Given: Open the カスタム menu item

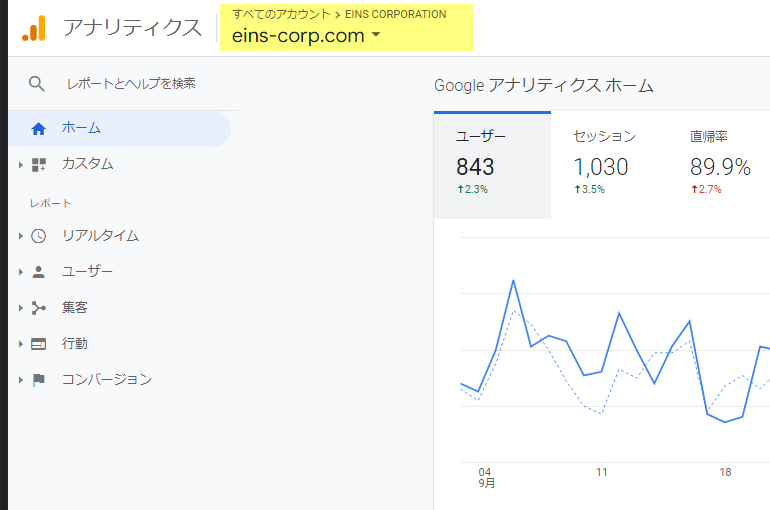Looking at the screenshot, I should (x=87, y=164).
